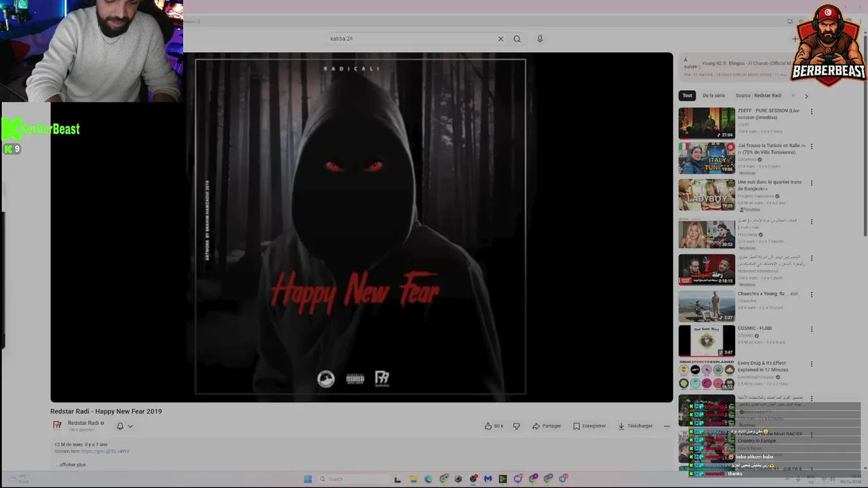Screen dimensions: 868x488
Task: Open title 'Une nuit dans le quartier trans'
Action: coord(770,185)
